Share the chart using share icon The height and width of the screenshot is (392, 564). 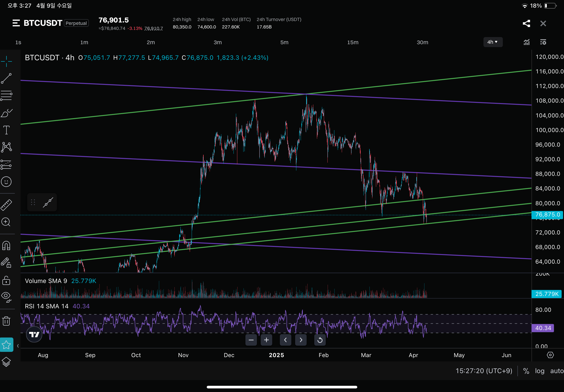pyautogui.click(x=526, y=23)
